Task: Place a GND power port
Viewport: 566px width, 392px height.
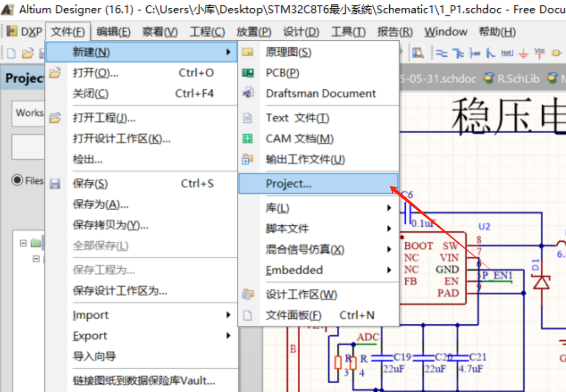Action: point(524,54)
